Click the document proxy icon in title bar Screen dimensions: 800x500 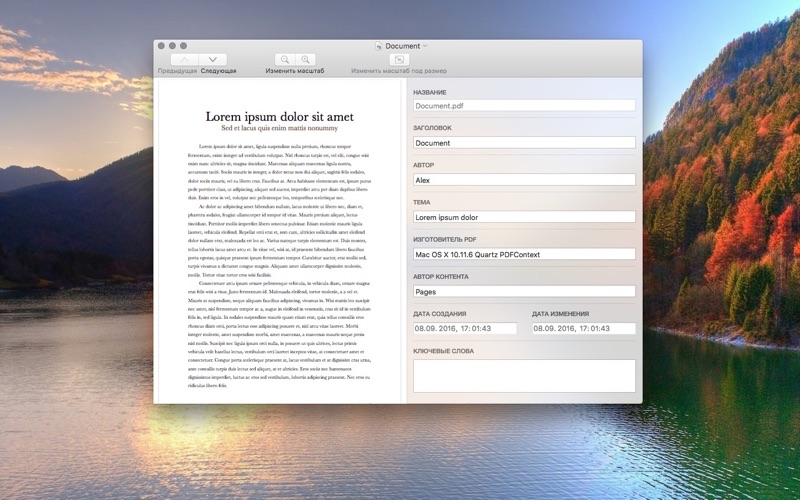tap(378, 45)
